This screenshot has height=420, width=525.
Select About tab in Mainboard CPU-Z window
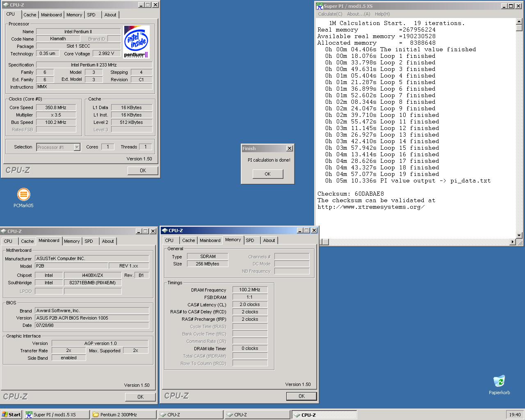click(x=108, y=241)
